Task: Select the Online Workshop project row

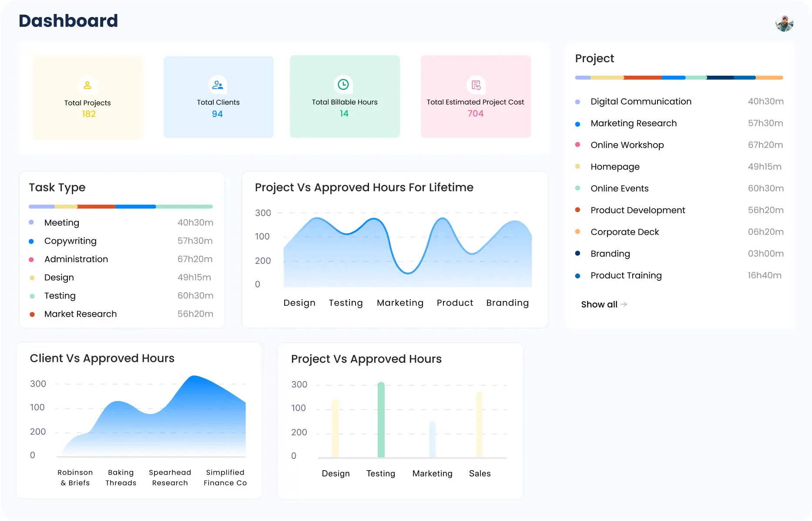Action: [679, 145]
